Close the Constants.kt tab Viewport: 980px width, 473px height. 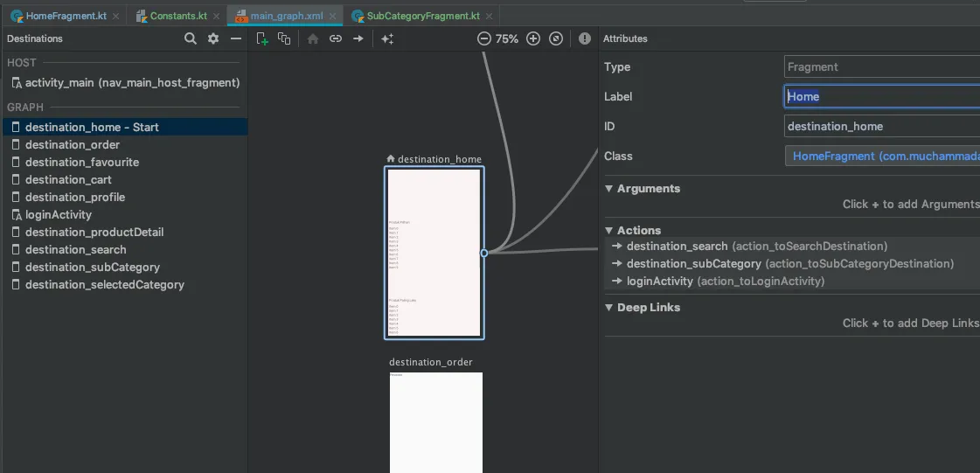pyautogui.click(x=216, y=17)
